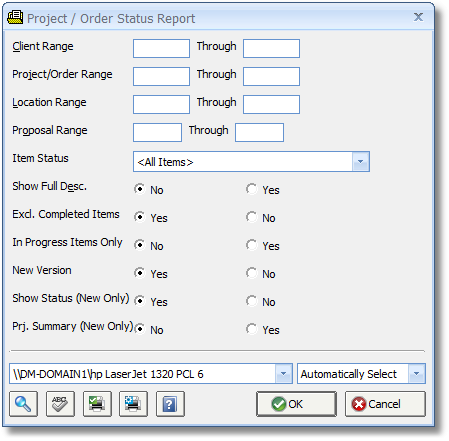Click OK to run the report
This screenshot has height=441, width=449.
click(296, 404)
